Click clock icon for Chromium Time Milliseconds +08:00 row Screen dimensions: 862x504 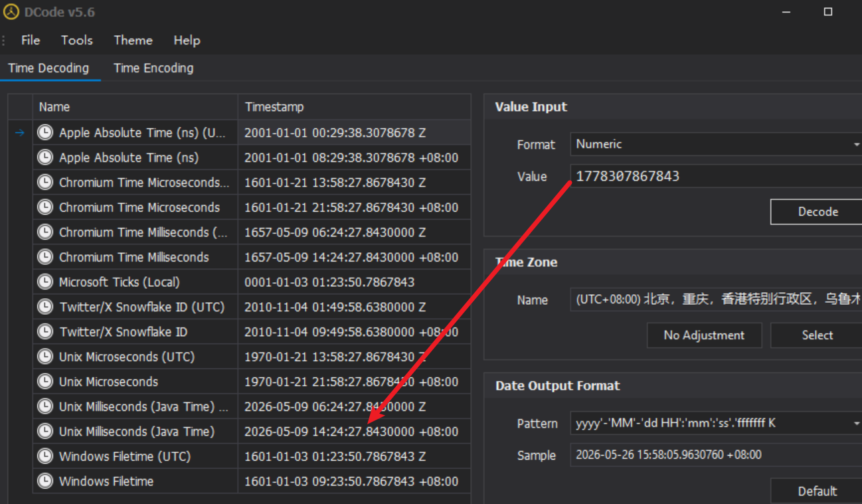pos(45,258)
